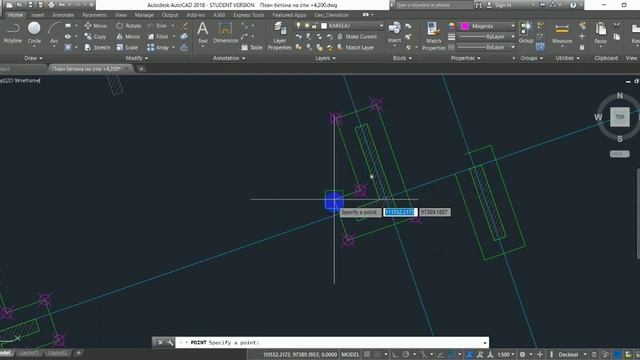Image resolution: width=640 pixels, height=360 pixels.
Task: Toggle layer on/off lightbulb in layer dropdown
Action: coord(298,26)
